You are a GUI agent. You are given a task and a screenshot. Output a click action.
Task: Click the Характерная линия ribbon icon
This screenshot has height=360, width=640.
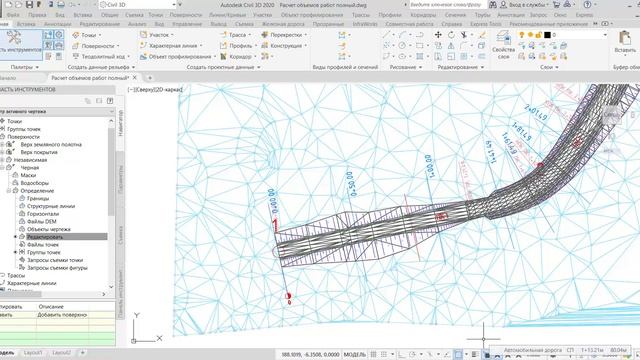tap(143, 45)
